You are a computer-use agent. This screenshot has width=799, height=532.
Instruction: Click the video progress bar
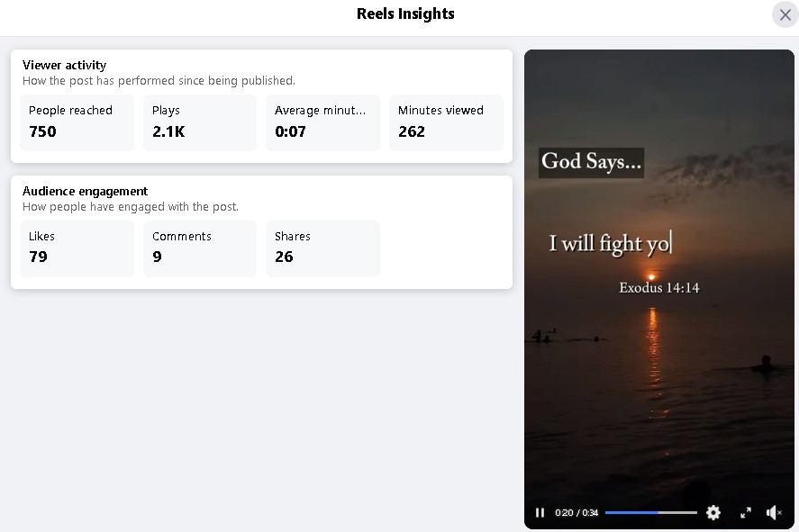coord(650,512)
